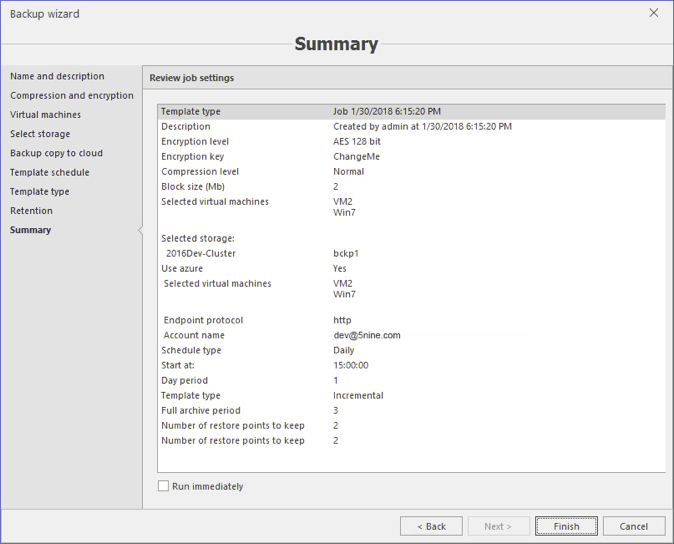The height and width of the screenshot is (544, 674).
Task: Click the Encryption key row
Action: [x=410, y=157]
